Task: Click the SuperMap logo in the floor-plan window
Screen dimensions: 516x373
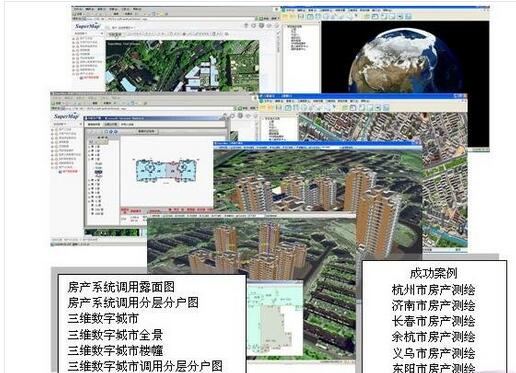Action: pos(66,116)
